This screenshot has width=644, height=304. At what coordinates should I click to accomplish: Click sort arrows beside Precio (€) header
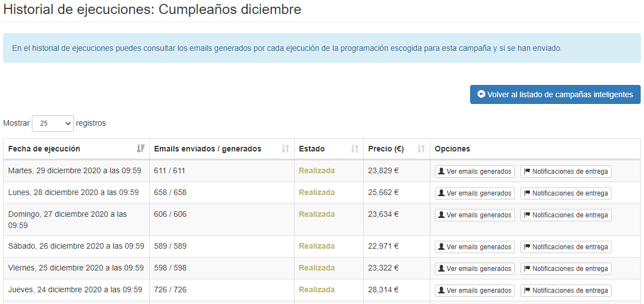422,149
